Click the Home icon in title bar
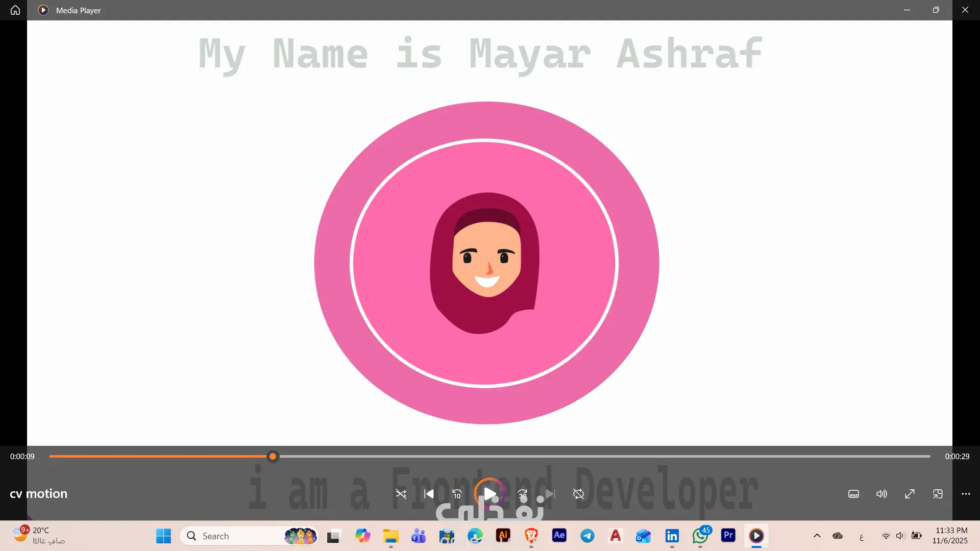980x551 pixels. click(x=15, y=10)
